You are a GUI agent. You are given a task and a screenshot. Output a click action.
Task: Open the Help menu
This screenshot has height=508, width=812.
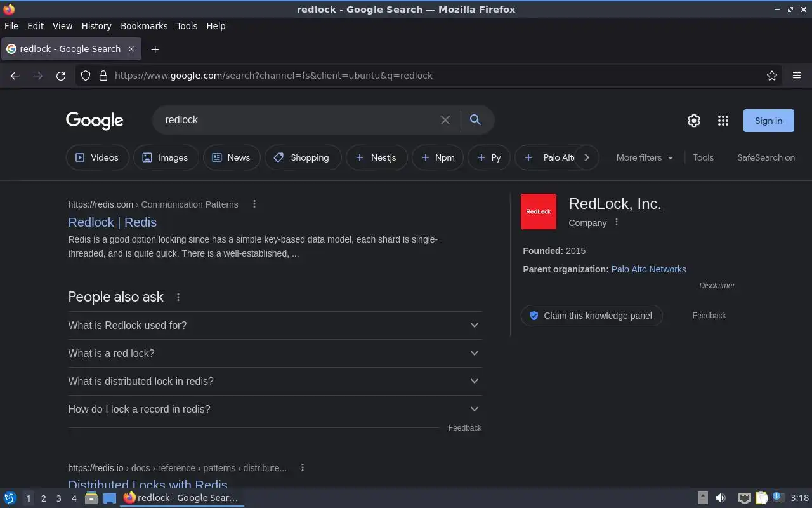pos(216,26)
